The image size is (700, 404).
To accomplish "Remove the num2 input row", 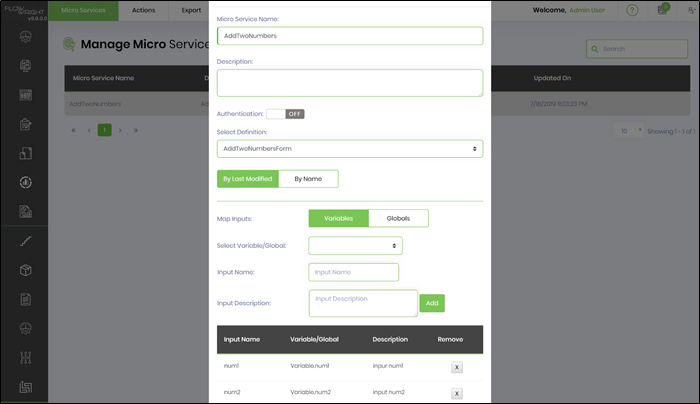I will coord(457,393).
